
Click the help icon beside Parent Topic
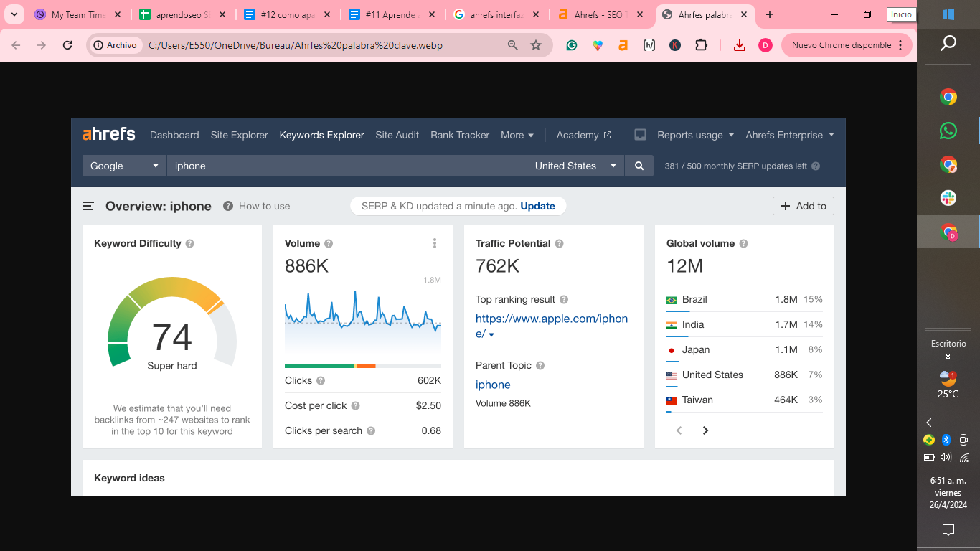[540, 365]
